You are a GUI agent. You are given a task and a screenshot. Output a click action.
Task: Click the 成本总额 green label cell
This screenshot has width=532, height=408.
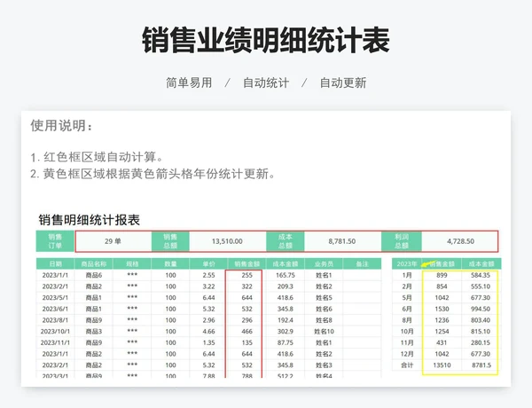point(286,241)
